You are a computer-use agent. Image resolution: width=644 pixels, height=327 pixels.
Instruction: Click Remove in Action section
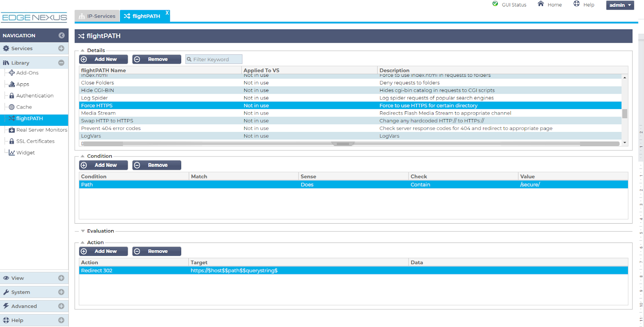pyautogui.click(x=157, y=251)
